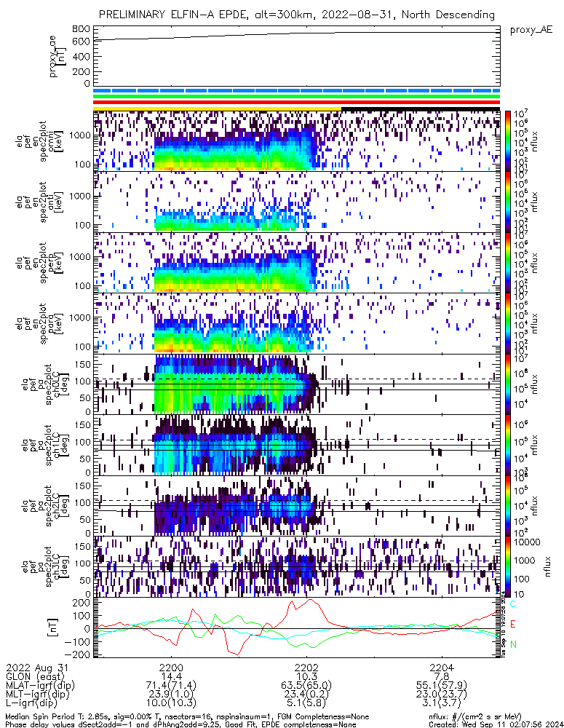Screen dimensions: 564x728
Task: Click the ch1LC pitch angle panel
Action: [x=297, y=446]
